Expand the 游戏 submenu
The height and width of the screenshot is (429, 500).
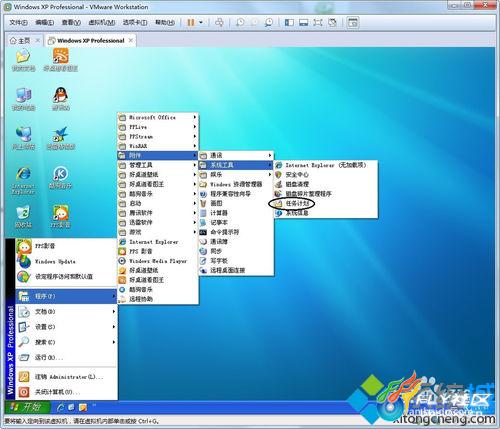158,232
